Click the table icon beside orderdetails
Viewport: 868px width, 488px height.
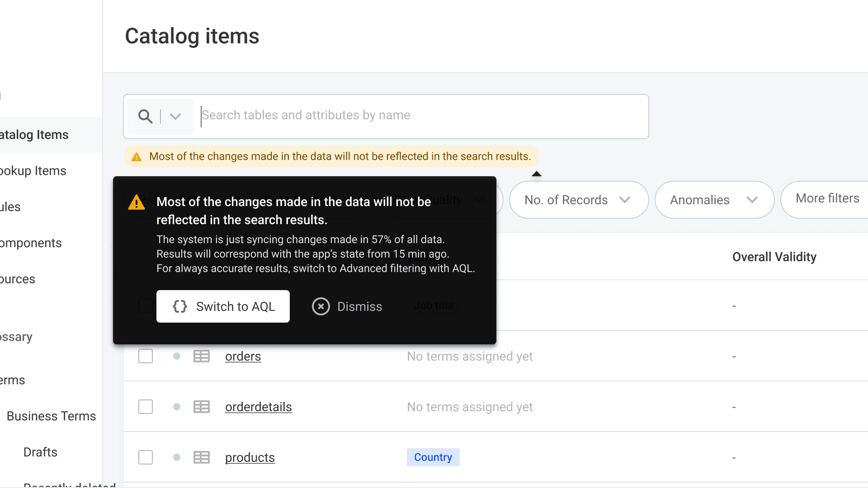point(201,407)
